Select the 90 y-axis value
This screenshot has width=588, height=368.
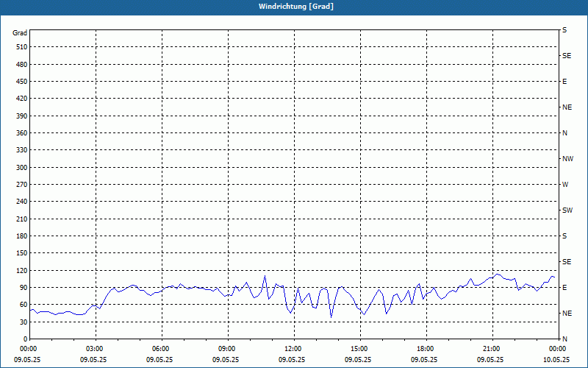click(x=24, y=288)
